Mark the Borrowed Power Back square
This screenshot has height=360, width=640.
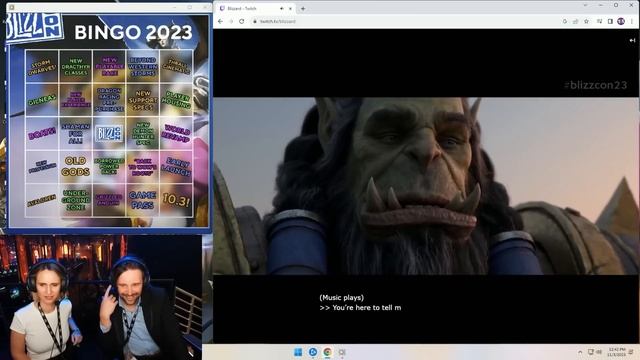pos(109,167)
